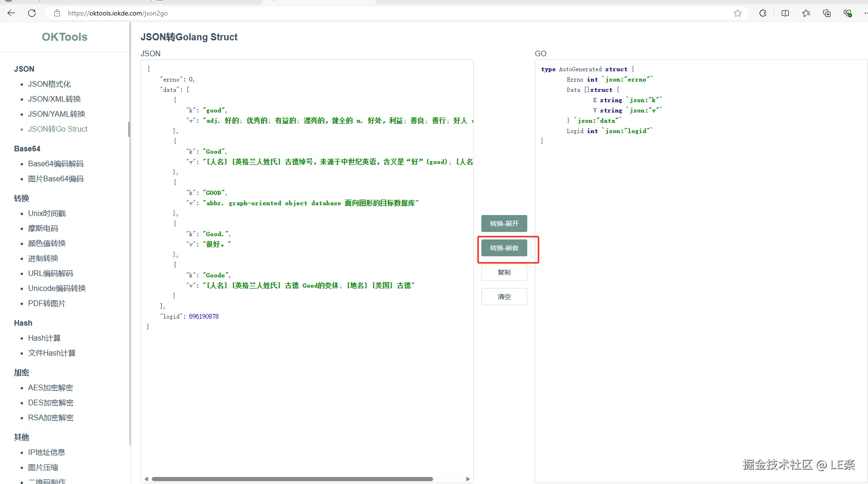The width and height of the screenshot is (868, 484).
Task: Open 图片Base64编码 tool
Action: 56,179
